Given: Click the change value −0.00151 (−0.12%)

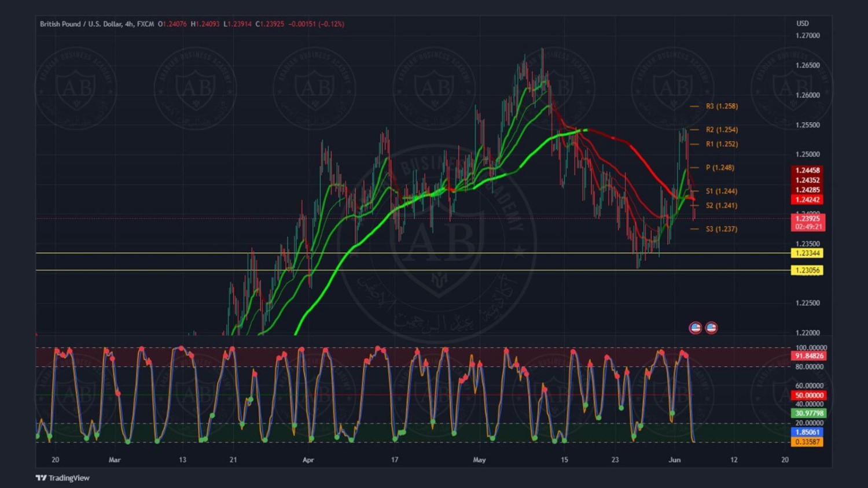Looking at the screenshot, I should coord(317,24).
